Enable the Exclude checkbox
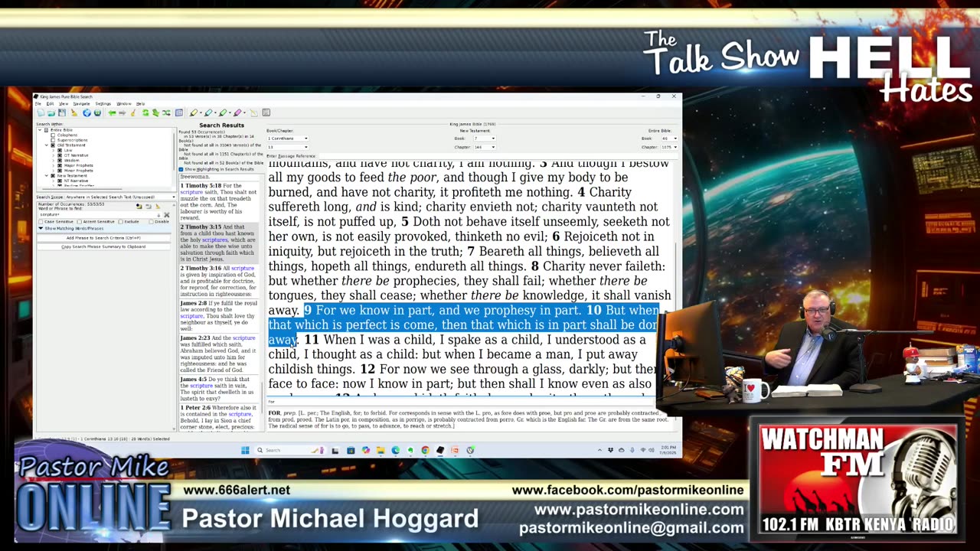This screenshot has height=551, width=980. 120,222
